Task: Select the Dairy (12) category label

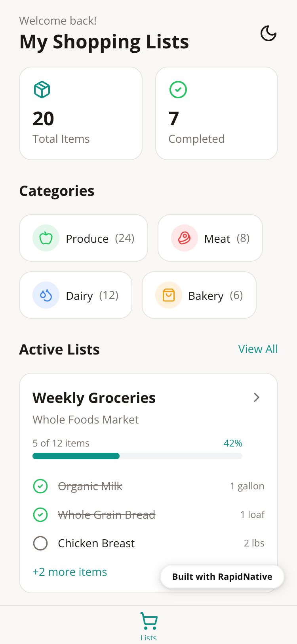Action: (x=92, y=295)
